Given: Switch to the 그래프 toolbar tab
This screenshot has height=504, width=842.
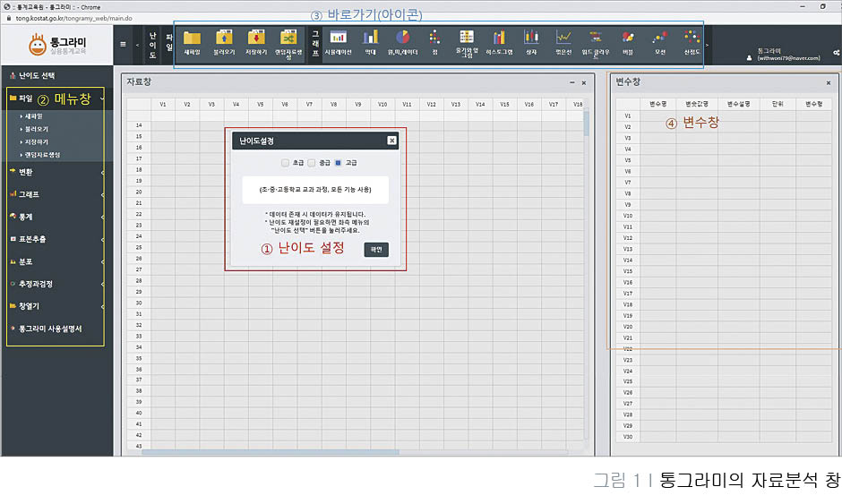Looking at the screenshot, I should [315, 43].
